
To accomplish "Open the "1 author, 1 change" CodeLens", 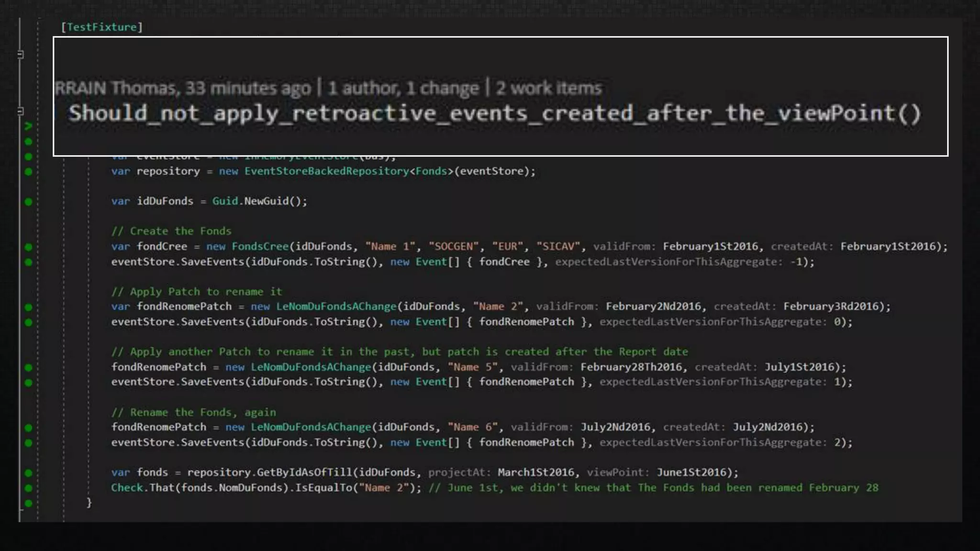I will coord(403,88).
